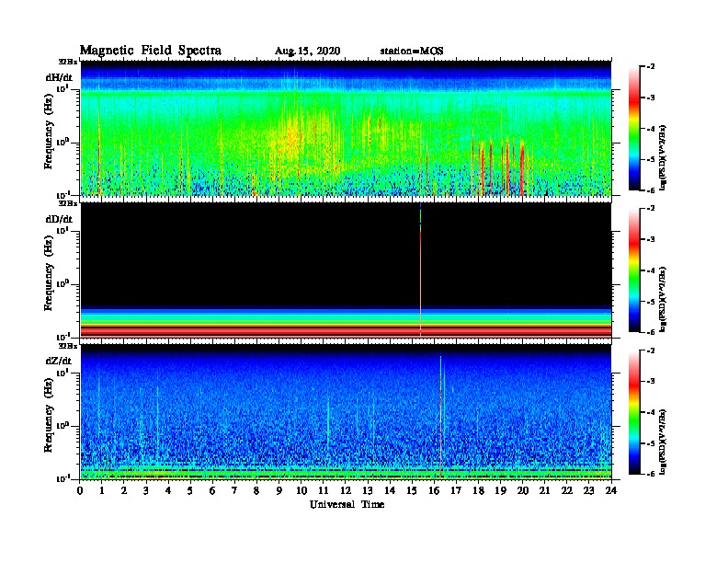Click hour label "24" on the time axis
Image resolution: width=728 pixels, height=563 pixels.
tap(611, 490)
